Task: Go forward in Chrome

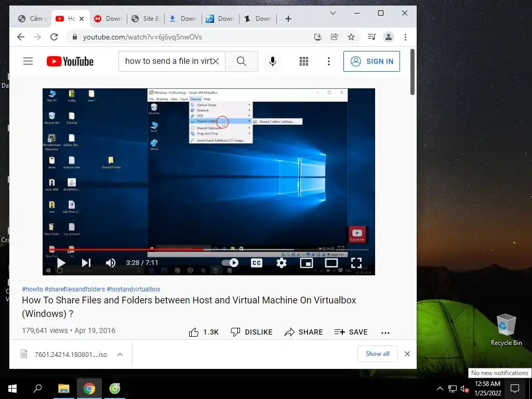Action: click(x=37, y=37)
